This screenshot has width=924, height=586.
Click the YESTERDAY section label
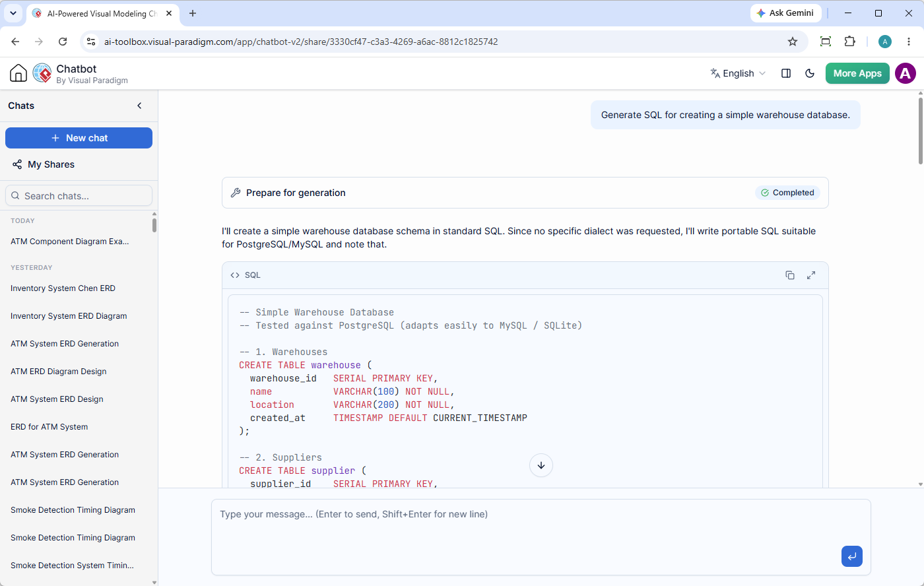point(32,268)
